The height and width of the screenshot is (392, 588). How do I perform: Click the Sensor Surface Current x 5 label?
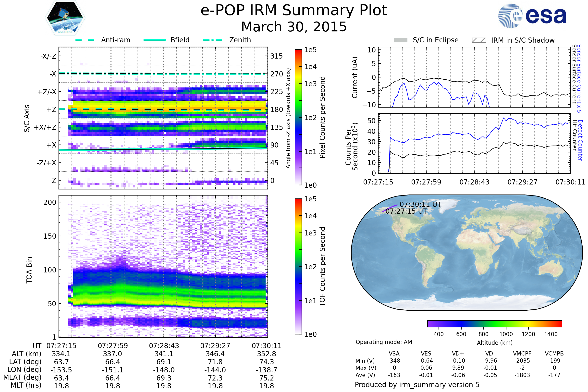click(x=579, y=78)
